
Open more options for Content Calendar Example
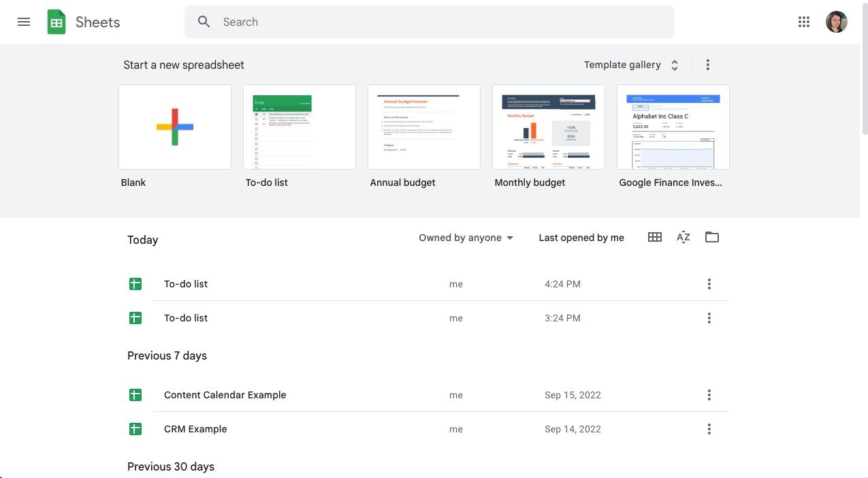(709, 395)
